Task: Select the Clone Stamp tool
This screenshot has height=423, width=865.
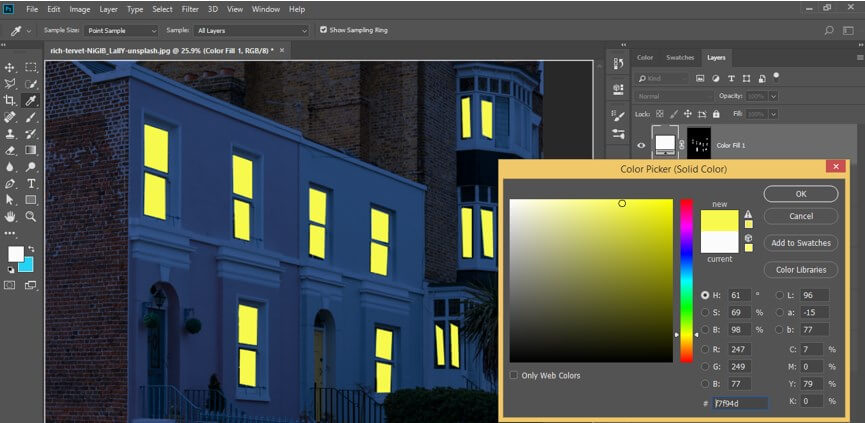Action: (x=9, y=133)
